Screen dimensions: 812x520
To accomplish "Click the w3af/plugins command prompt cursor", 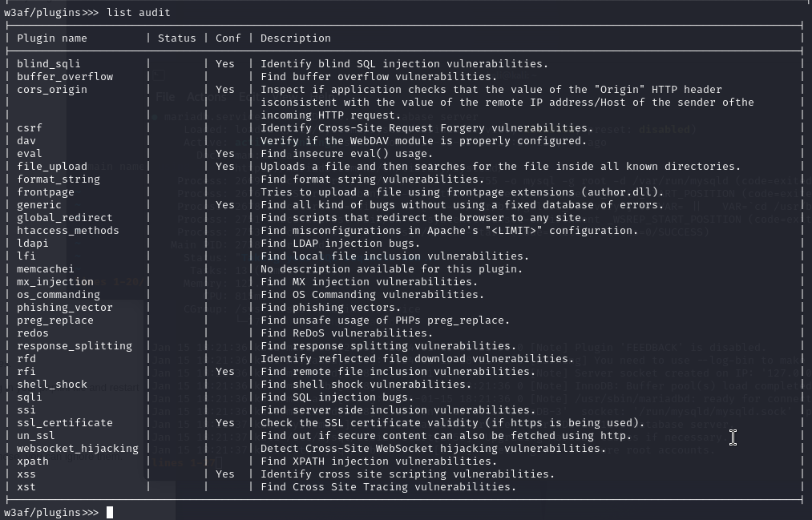I will (x=109, y=512).
